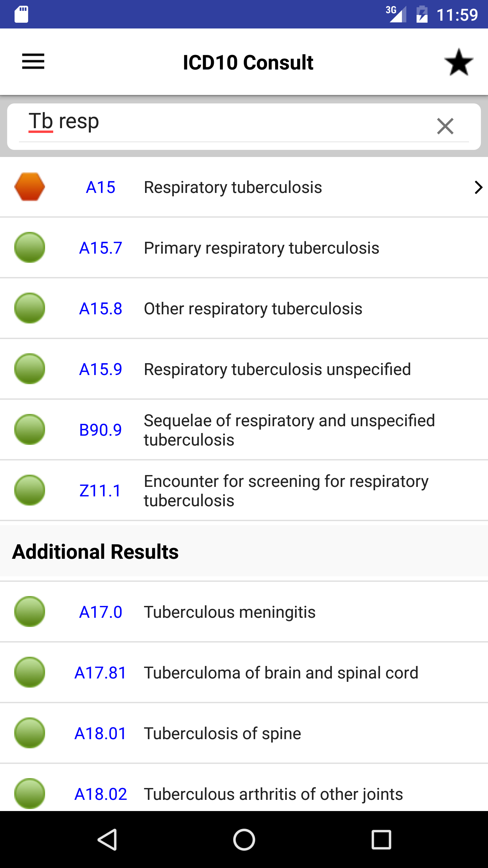
Task: Open code A15.8 link
Action: click(101, 309)
